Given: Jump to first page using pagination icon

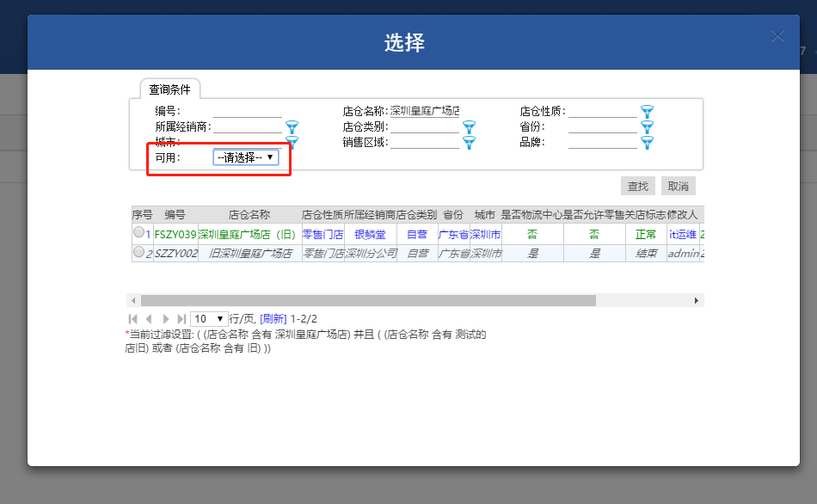Looking at the screenshot, I should click(x=132, y=318).
